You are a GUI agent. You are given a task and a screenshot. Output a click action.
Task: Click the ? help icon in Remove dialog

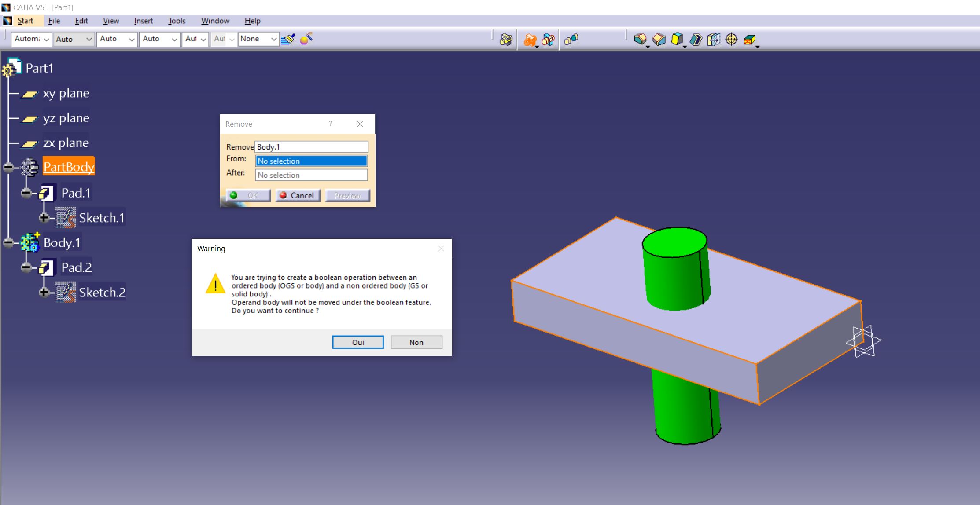330,124
